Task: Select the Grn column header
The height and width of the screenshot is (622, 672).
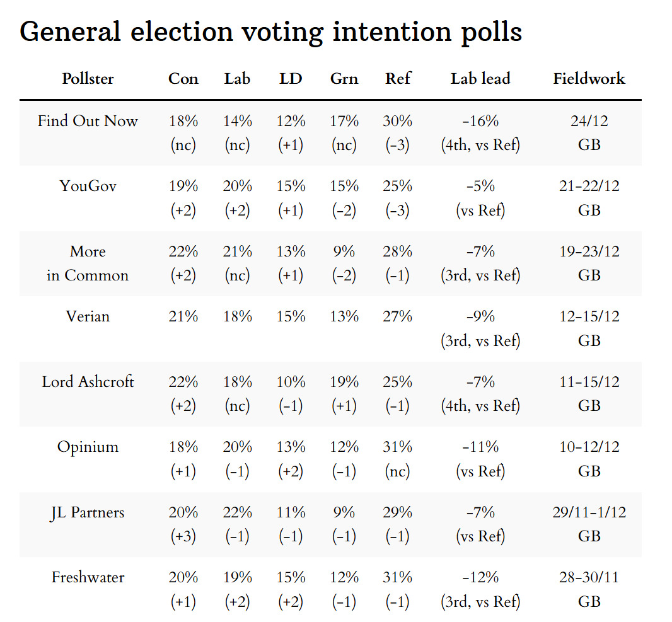Action: pyautogui.click(x=344, y=79)
